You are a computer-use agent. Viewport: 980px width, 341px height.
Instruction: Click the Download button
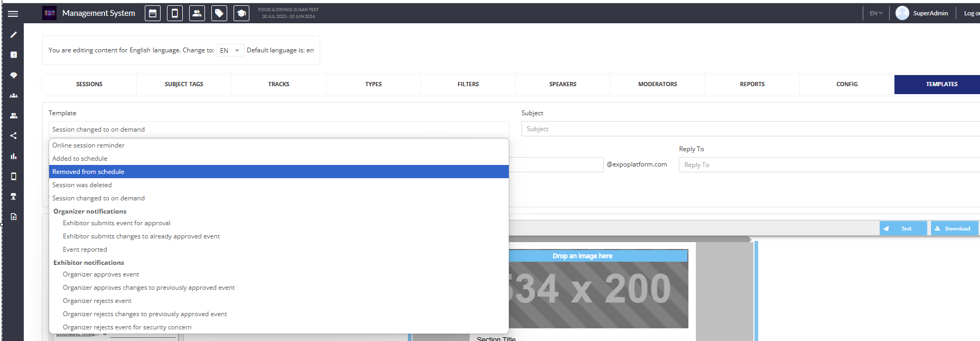(x=954, y=228)
